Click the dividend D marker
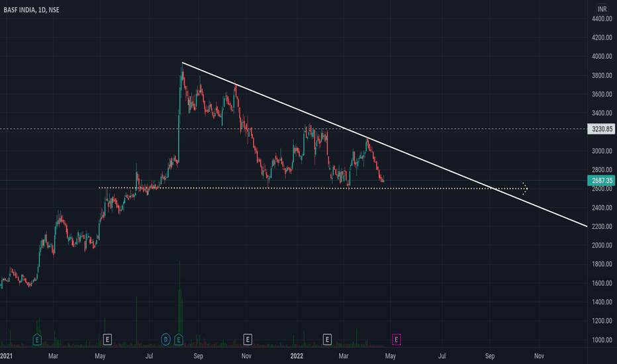Screen dimensions: 617x364 [166, 340]
